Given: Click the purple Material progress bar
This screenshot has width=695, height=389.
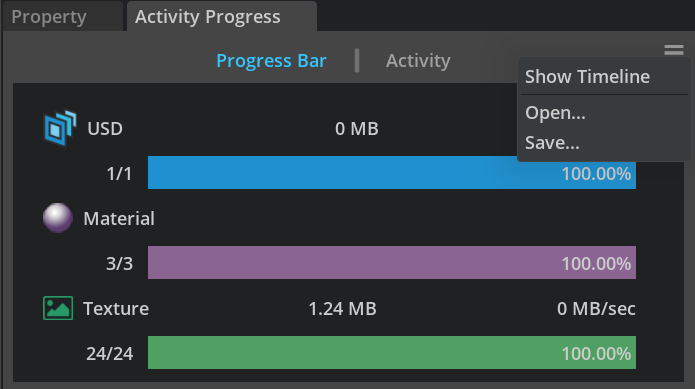Looking at the screenshot, I should 392,262.
